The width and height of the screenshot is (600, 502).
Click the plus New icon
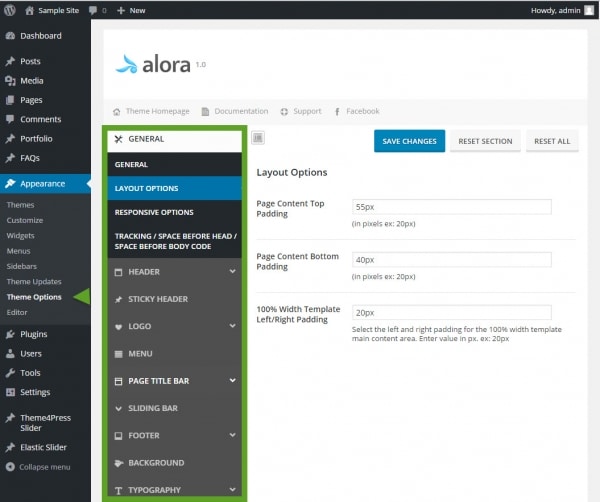tap(121, 10)
